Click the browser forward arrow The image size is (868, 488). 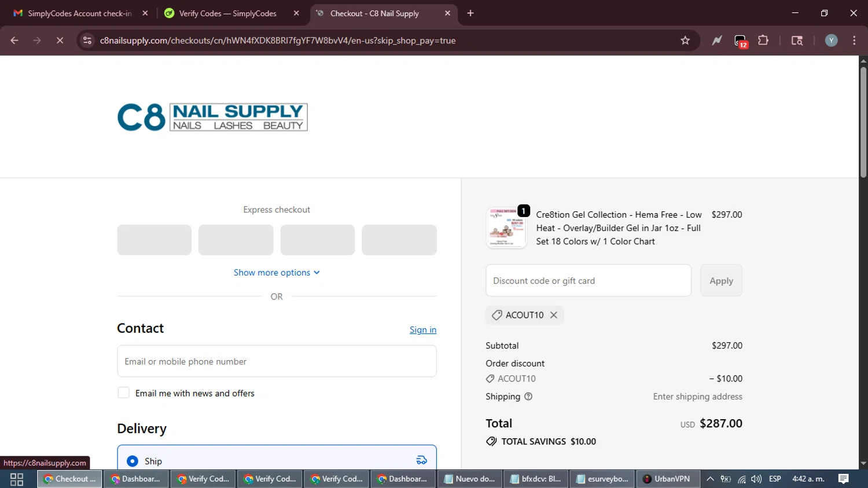(x=37, y=41)
